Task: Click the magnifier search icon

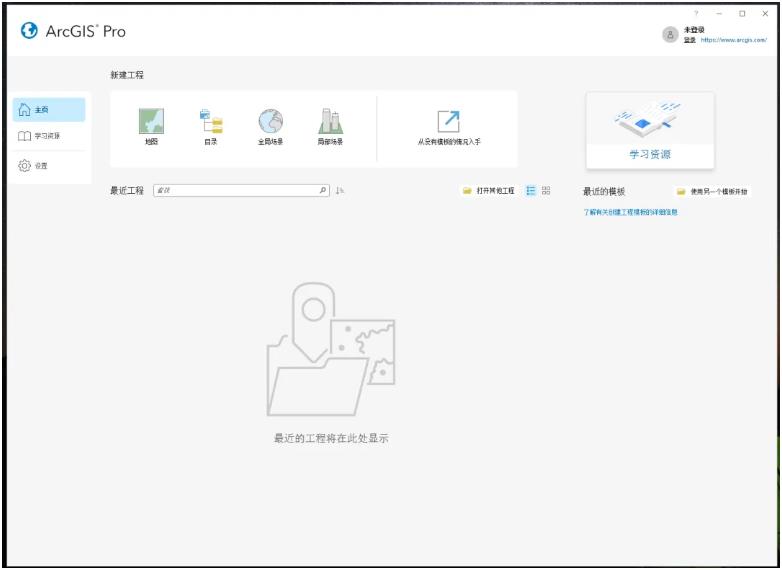Action: tap(323, 190)
